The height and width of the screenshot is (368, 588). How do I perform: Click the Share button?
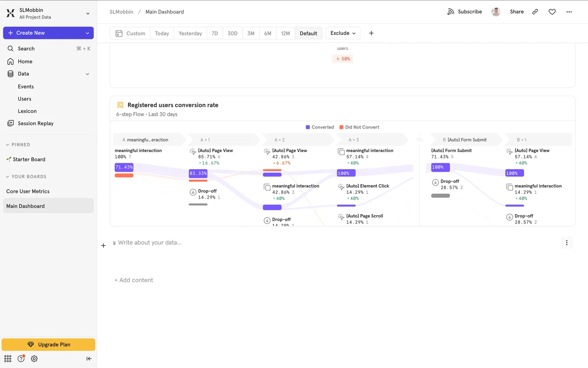[x=517, y=12]
